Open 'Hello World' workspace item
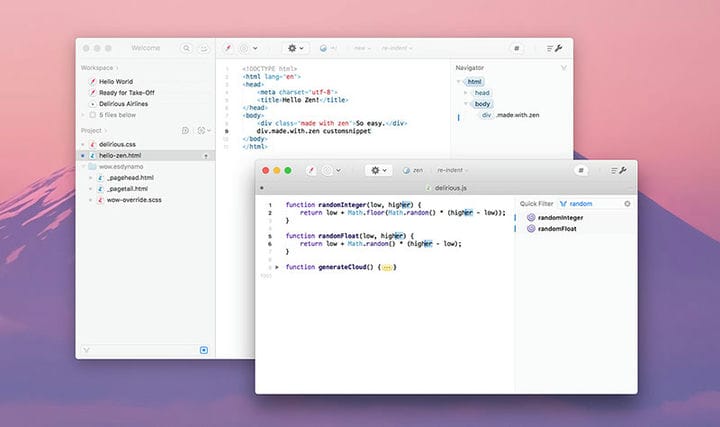This screenshot has width=720, height=427. [x=116, y=81]
